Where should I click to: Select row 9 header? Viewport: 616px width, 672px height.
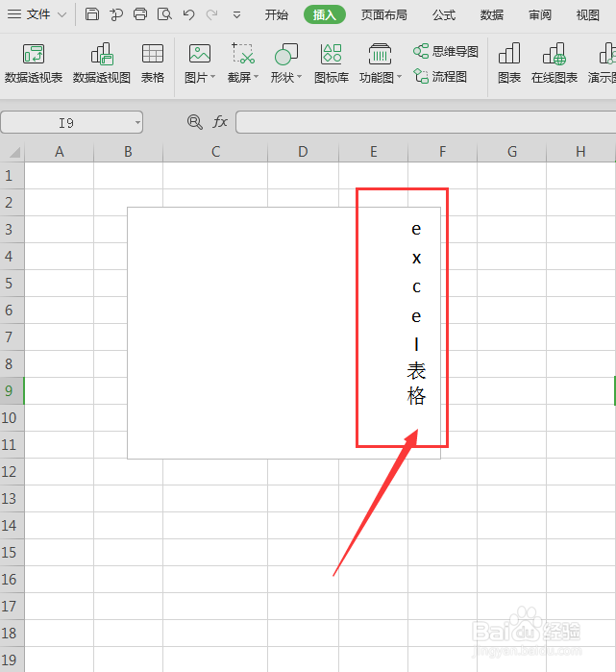tap(12, 390)
